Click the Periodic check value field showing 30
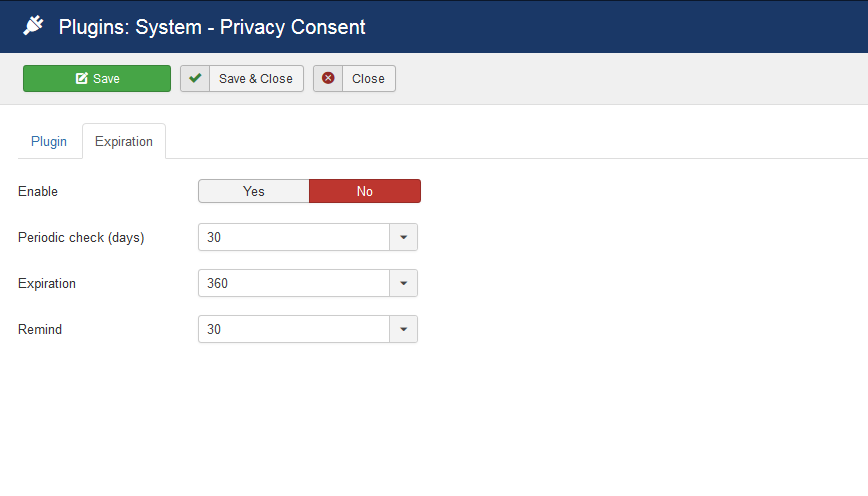Screen dimensions: 868x496 click(293, 237)
